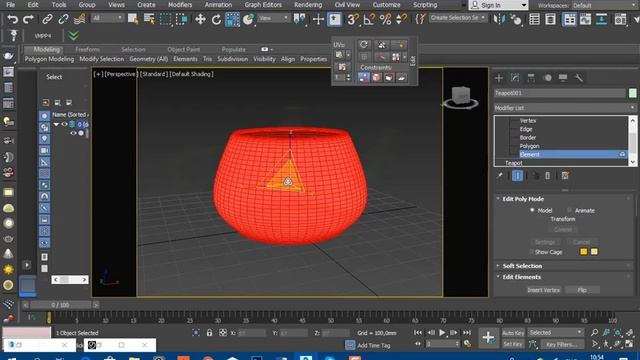Open the Graph Editors menu
This screenshot has height=360, width=640.
263,5
